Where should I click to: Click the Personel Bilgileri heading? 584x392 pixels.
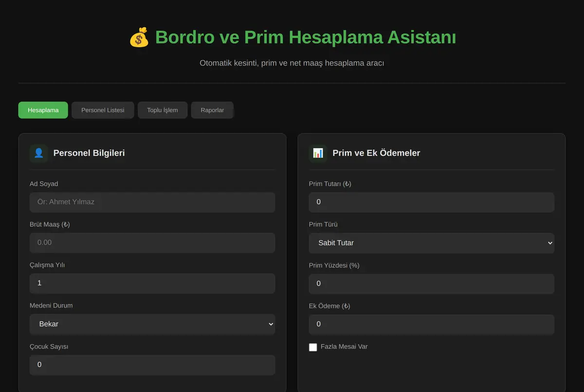pyautogui.click(x=89, y=153)
